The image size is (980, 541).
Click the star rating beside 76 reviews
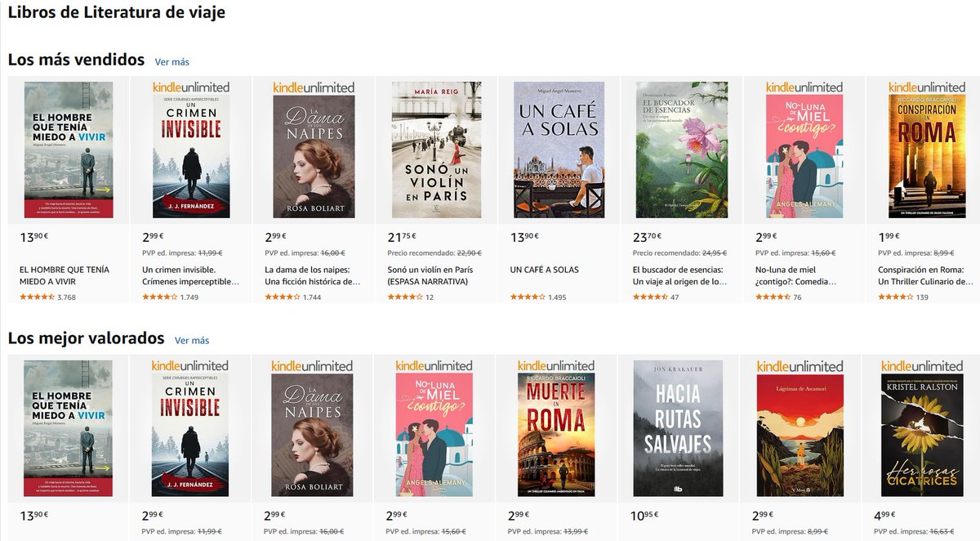click(772, 297)
